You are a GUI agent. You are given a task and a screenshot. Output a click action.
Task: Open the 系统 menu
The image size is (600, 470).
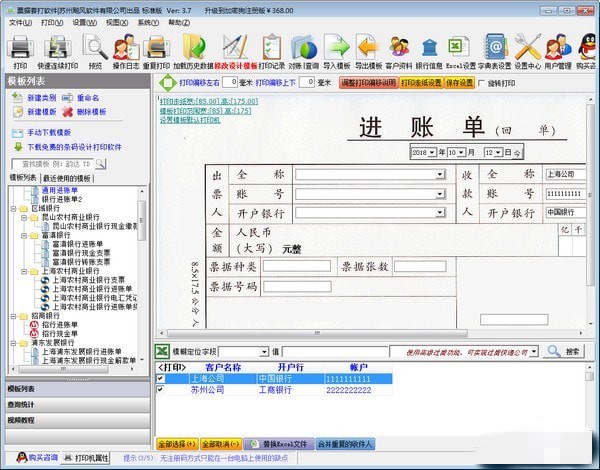point(148,23)
